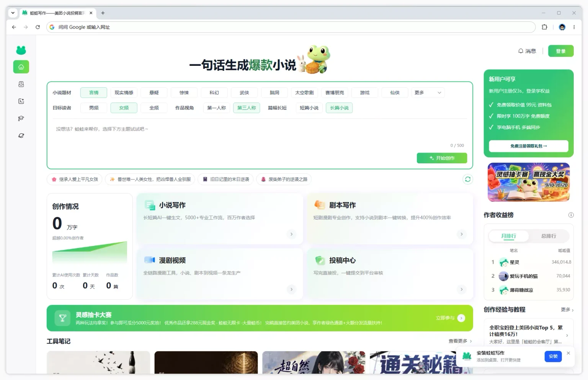Image resolution: width=588 pixels, height=380 pixels.
Task: Pick the 继承人爱上平凡女孩 prompt suggestion
Action: [75, 179]
